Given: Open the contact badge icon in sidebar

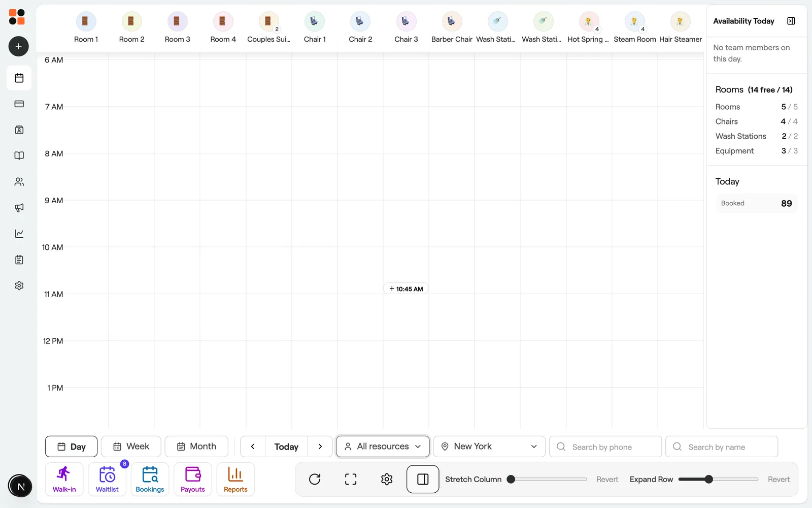Looking at the screenshot, I should pyautogui.click(x=19, y=130).
